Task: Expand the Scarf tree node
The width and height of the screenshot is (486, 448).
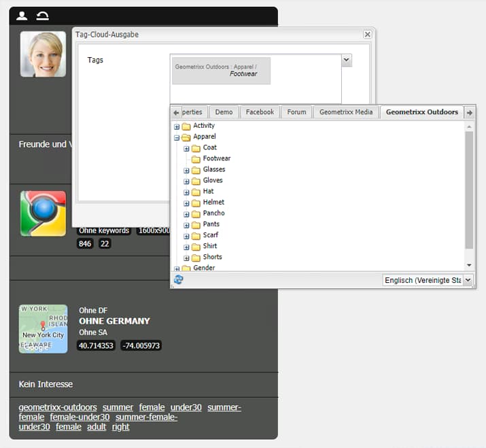Action: click(x=186, y=237)
